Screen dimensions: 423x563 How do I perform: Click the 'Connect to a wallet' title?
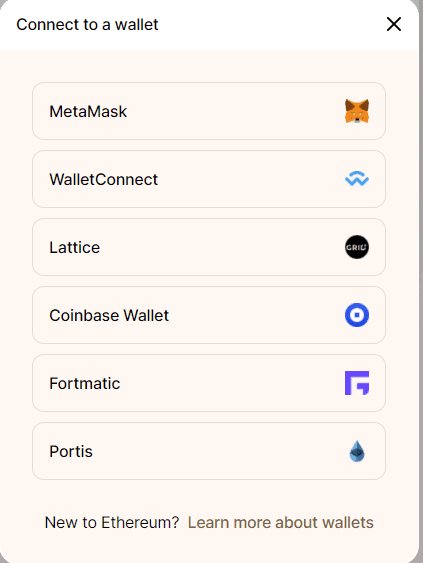point(87,24)
